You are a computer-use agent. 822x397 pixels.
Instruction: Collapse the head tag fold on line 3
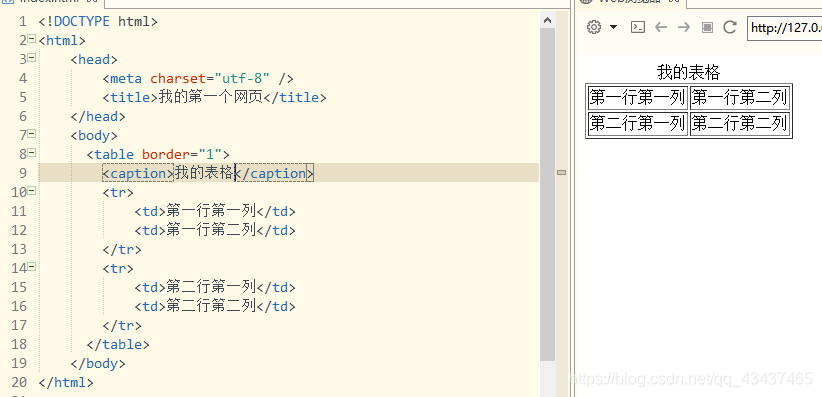tap(31, 58)
